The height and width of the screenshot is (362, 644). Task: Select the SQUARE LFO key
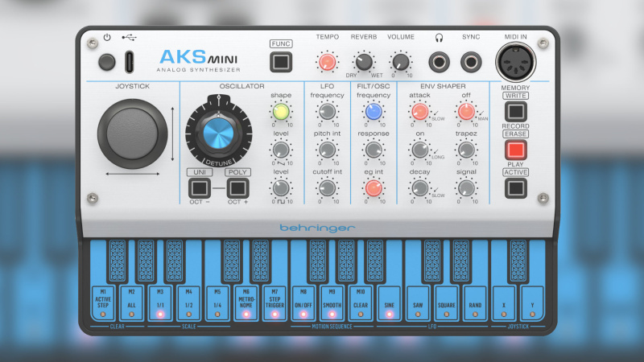pos(447,303)
